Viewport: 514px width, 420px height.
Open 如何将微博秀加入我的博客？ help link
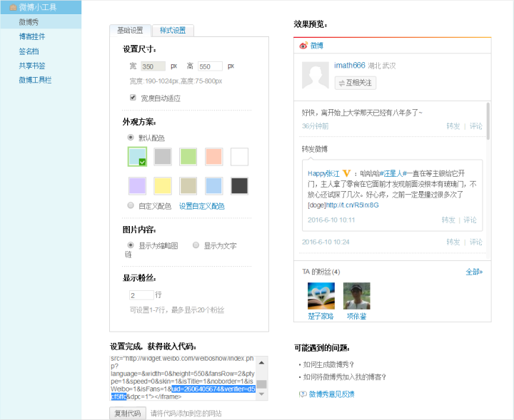coord(345,377)
